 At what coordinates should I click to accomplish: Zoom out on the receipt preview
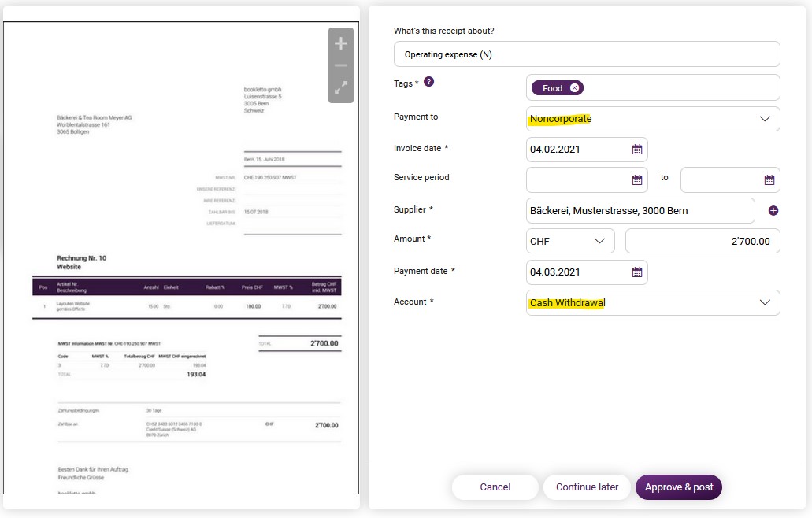(x=341, y=65)
